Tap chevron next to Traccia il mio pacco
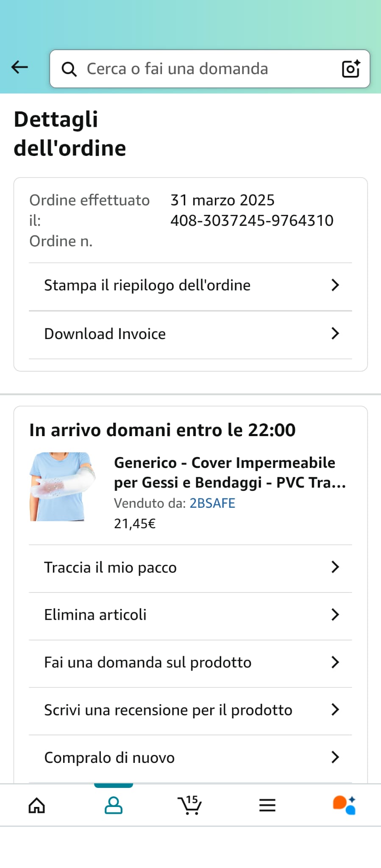 pyautogui.click(x=335, y=567)
